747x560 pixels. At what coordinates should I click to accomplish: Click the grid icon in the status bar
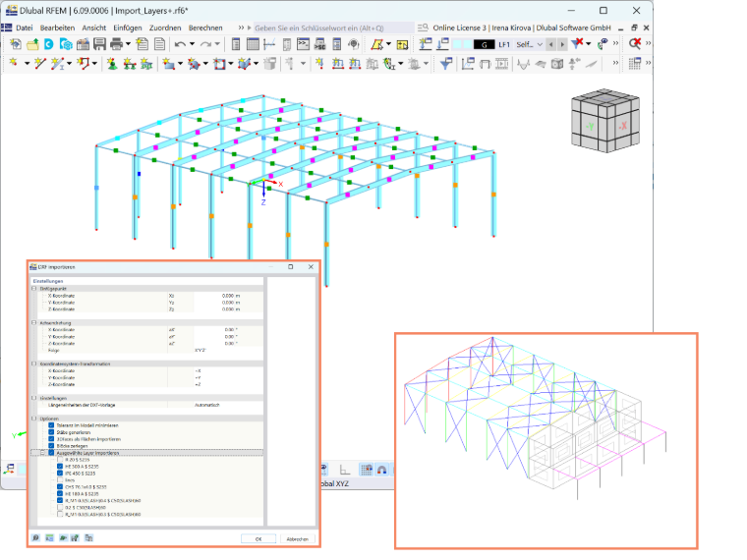click(x=366, y=470)
